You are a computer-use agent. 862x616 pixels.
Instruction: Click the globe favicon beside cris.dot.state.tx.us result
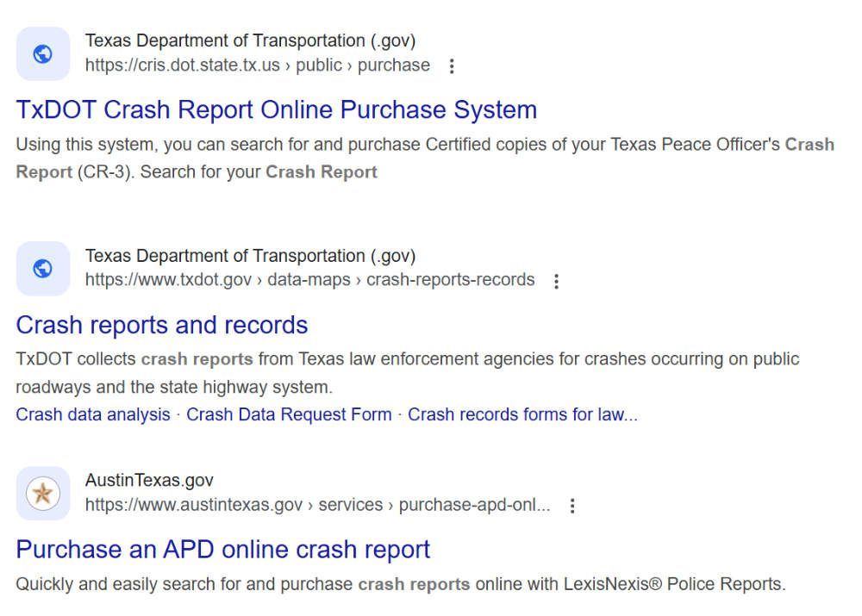43,54
